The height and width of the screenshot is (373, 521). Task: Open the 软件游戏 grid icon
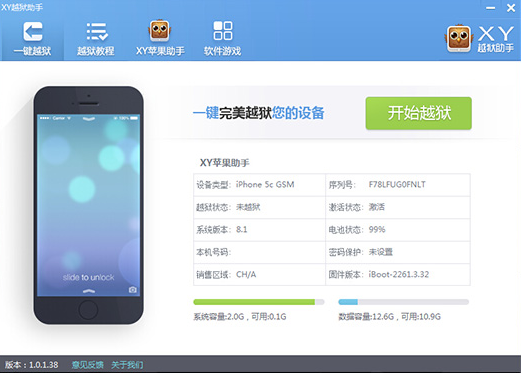[223, 31]
